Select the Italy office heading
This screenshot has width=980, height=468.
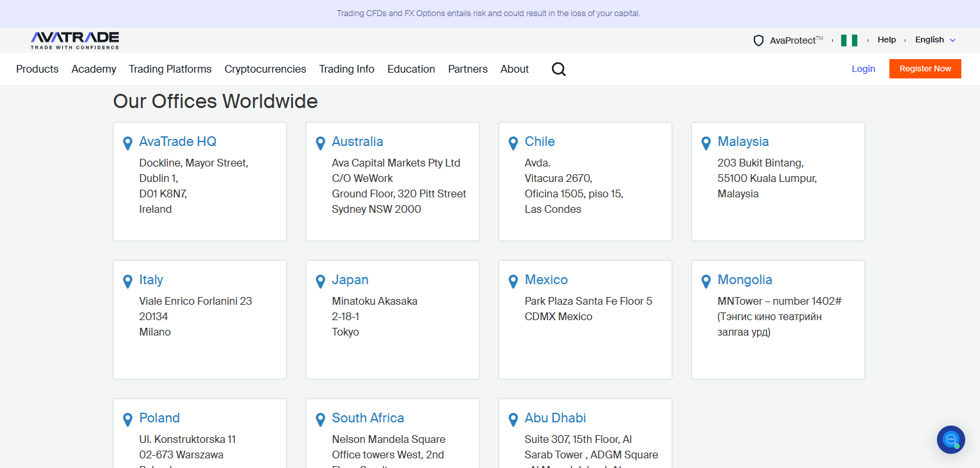coord(151,280)
